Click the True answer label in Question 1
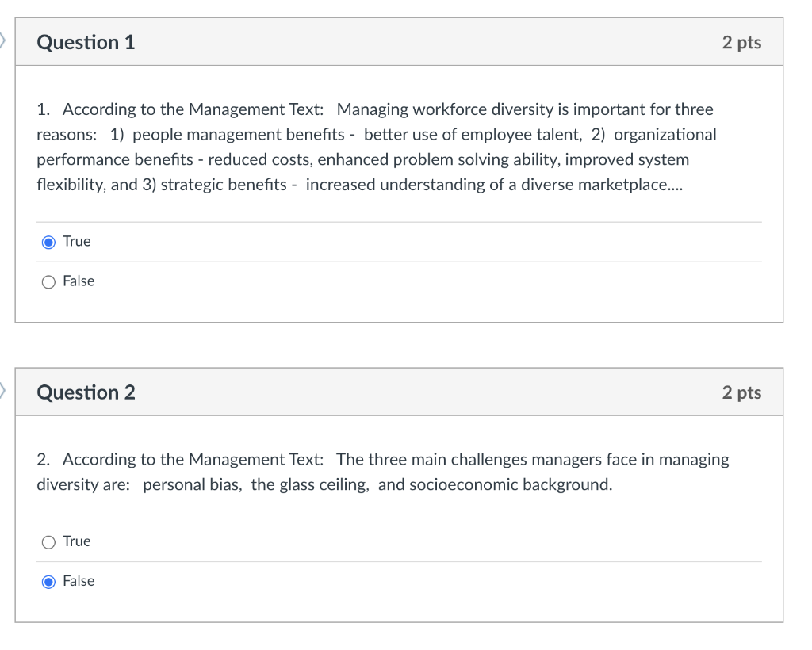 [x=78, y=241]
